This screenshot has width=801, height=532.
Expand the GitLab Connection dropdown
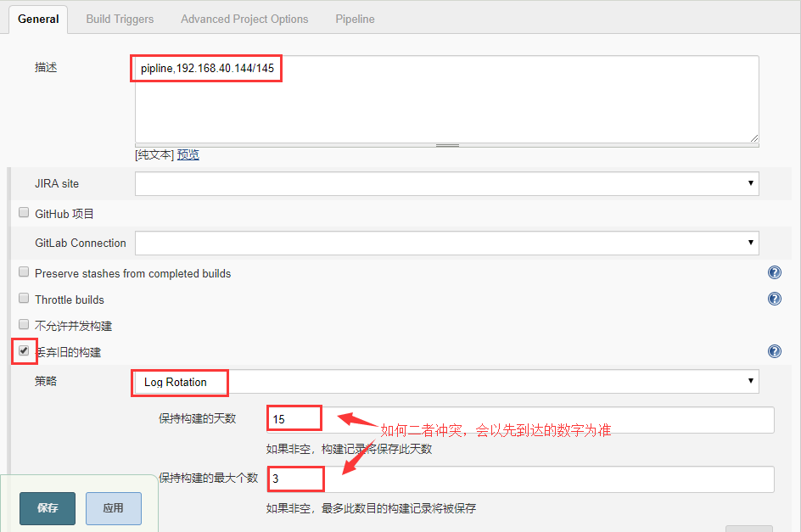click(446, 243)
